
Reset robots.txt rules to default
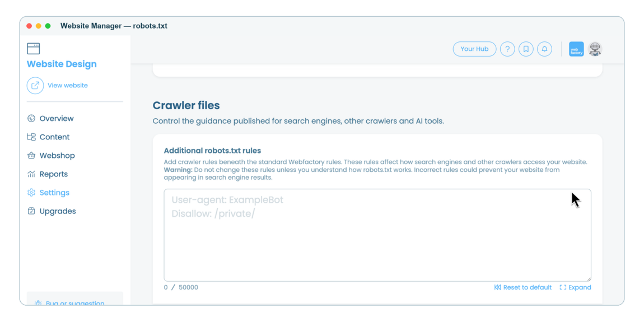tap(523, 287)
